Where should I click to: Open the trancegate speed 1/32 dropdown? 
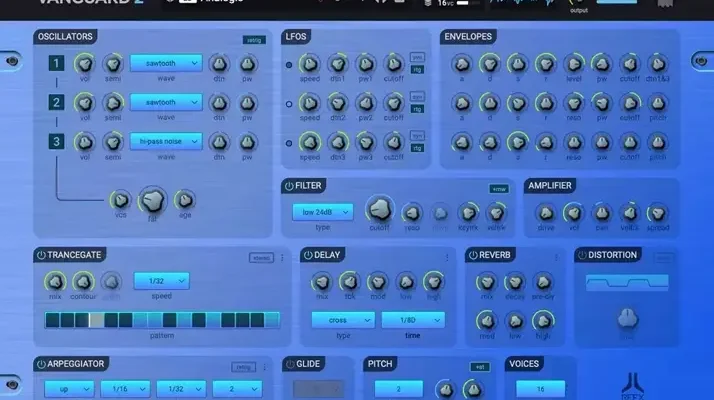pyautogui.click(x=161, y=281)
